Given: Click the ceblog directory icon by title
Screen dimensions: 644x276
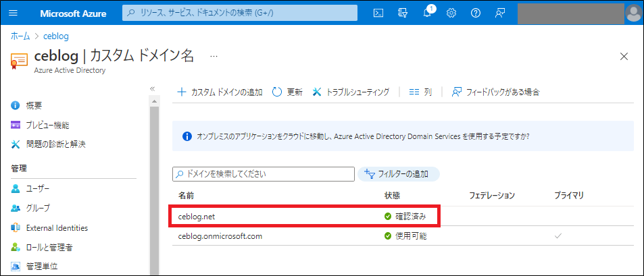Looking at the screenshot, I should coord(20,61).
